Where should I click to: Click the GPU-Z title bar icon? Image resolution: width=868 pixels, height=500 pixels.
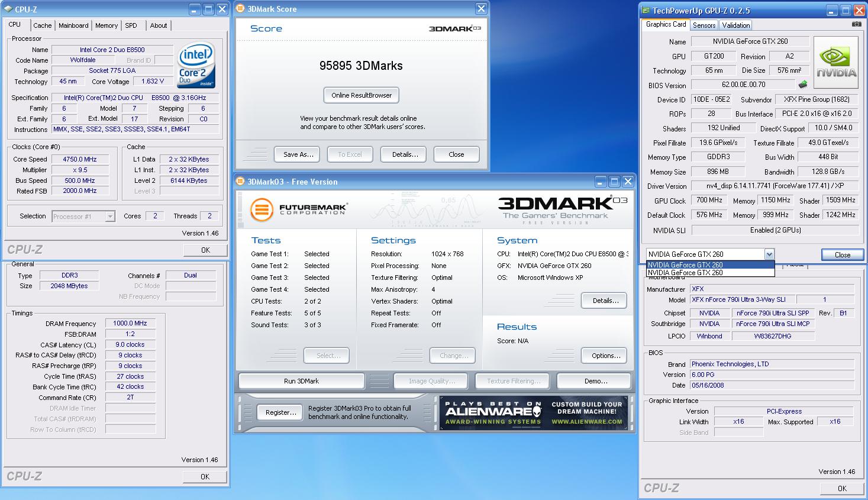tap(646, 10)
